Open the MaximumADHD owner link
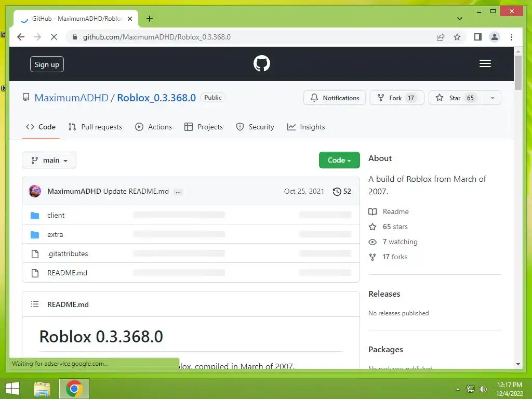 [71, 98]
